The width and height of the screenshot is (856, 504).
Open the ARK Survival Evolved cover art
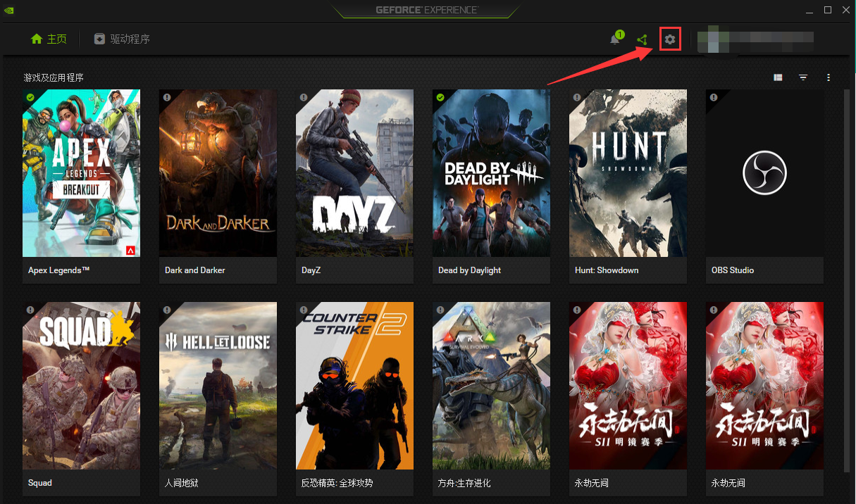tap(491, 386)
